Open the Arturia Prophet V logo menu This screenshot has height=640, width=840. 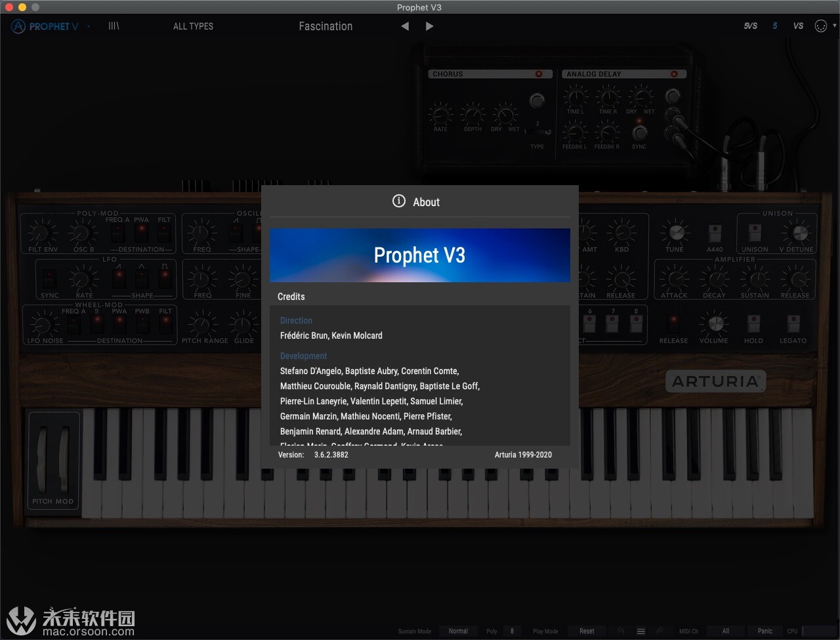45,26
